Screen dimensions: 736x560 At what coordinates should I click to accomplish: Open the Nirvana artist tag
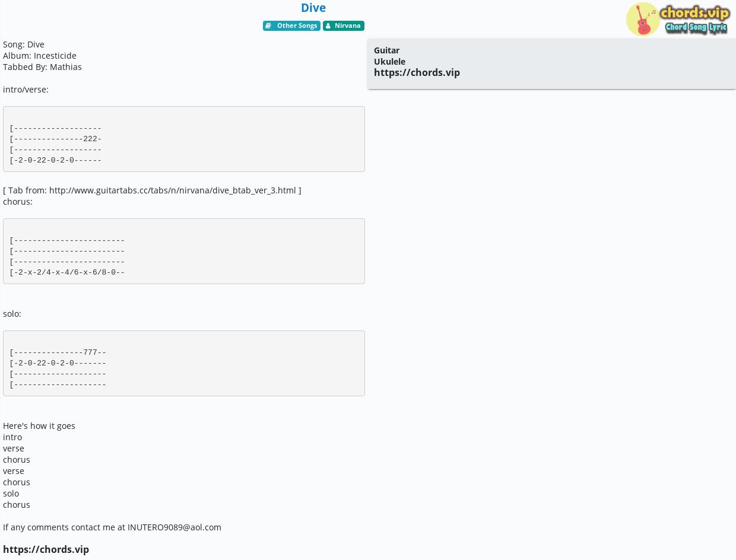[x=344, y=26]
